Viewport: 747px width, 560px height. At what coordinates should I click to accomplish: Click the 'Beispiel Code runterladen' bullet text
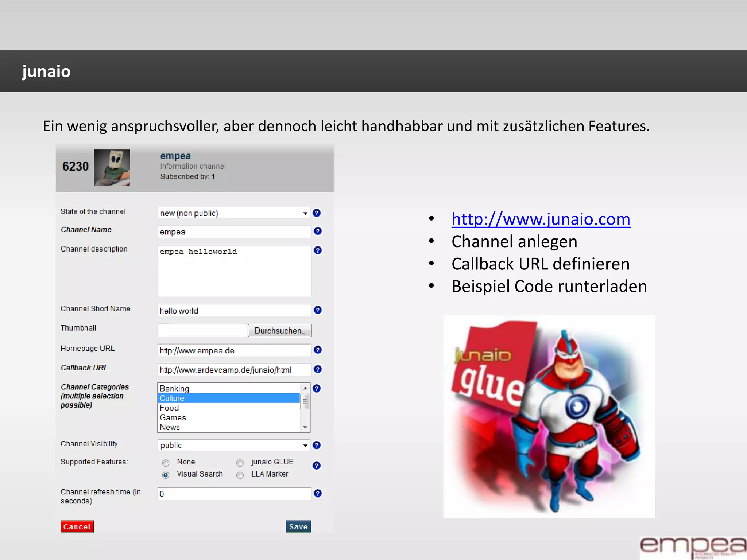pyautogui.click(x=549, y=286)
